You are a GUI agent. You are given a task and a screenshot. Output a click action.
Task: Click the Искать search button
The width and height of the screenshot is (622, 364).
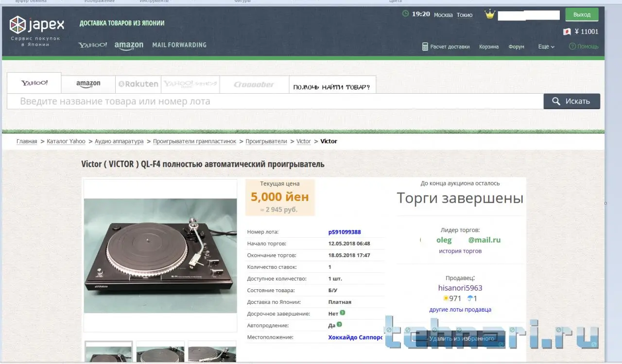tap(571, 101)
